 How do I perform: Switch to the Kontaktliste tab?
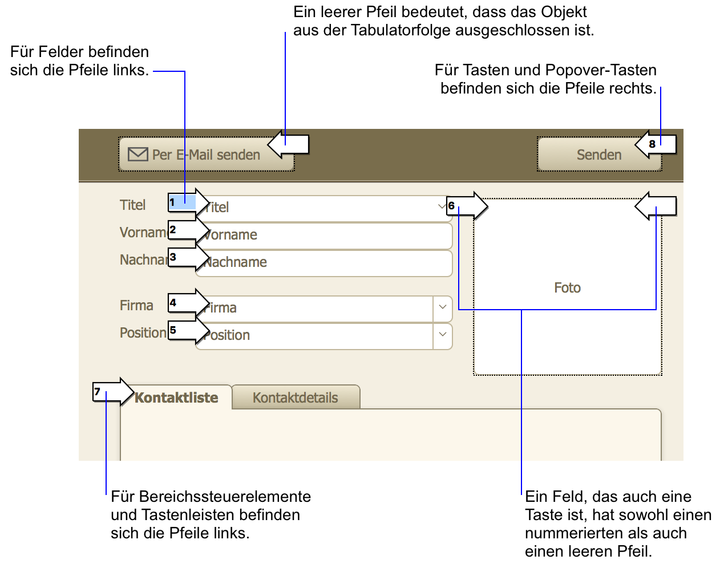[176, 397]
